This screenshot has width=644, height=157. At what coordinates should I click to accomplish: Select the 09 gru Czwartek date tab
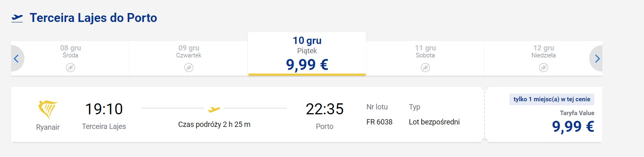pyautogui.click(x=189, y=58)
